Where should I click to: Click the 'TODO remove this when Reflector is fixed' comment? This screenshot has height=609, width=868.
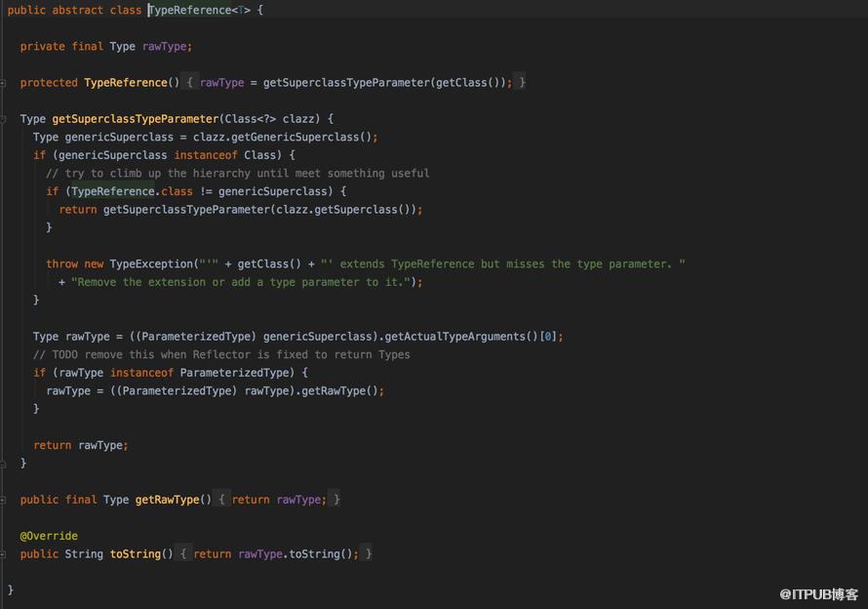pyautogui.click(x=221, y=354)
